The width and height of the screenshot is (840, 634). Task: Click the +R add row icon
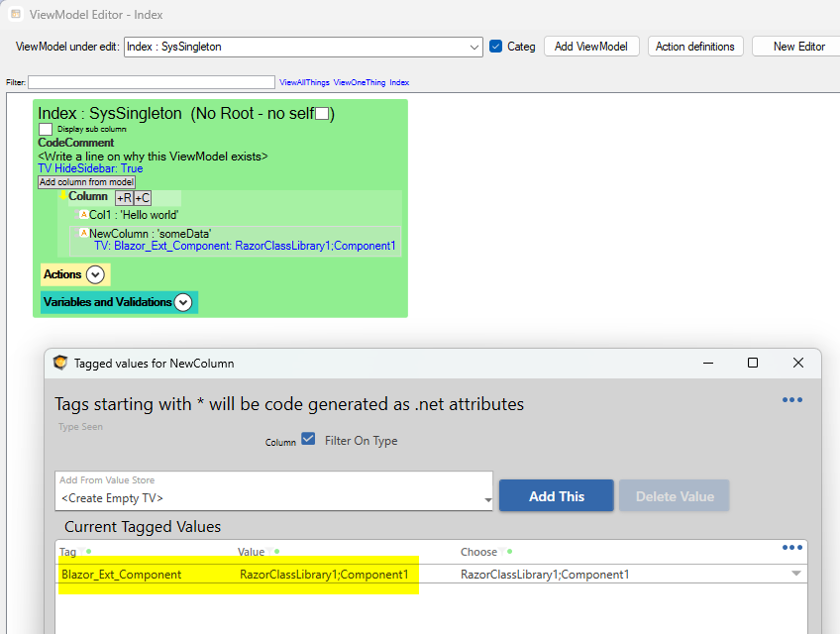pos(124,198)
